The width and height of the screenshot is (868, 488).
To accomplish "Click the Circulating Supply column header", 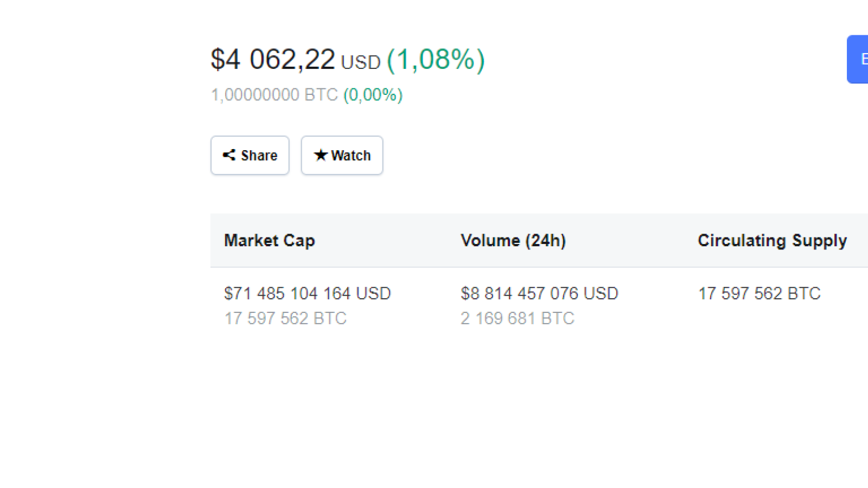I will 772,240.
